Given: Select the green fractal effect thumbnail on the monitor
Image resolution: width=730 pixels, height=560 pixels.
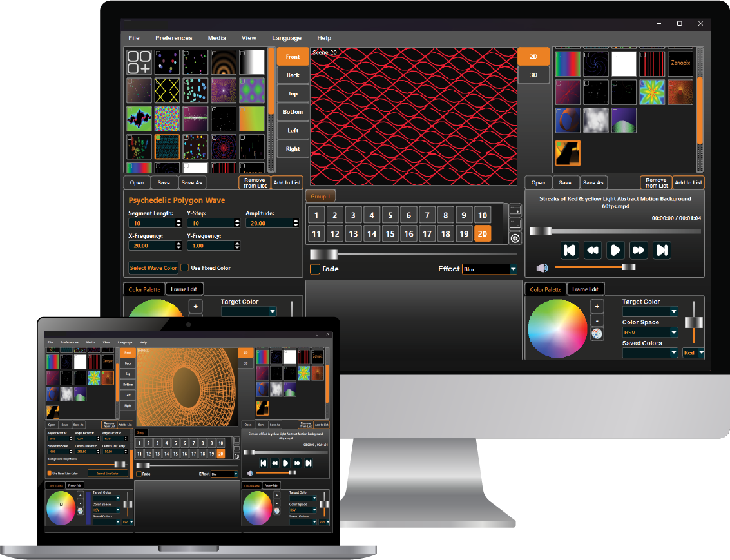Looking at the screenshot, I should pos(139,119).
